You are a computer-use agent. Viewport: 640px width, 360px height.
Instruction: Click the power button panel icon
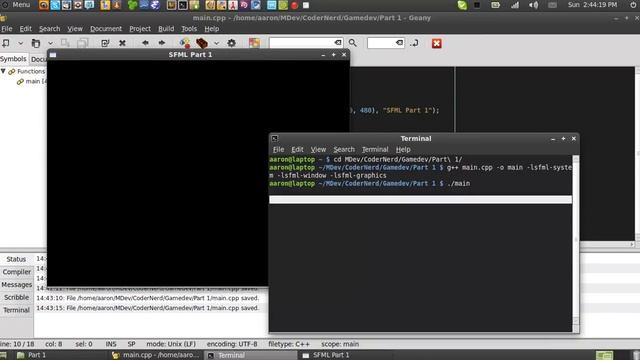633,5
